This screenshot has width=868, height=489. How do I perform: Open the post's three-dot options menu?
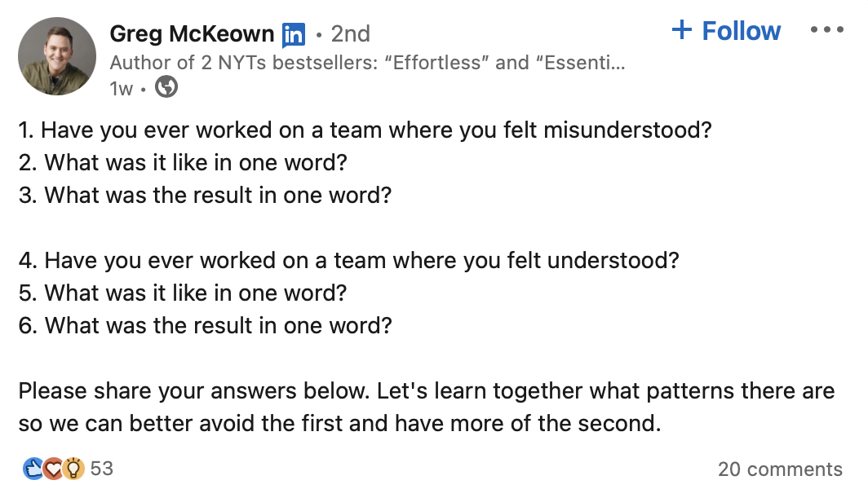(828, 29)
